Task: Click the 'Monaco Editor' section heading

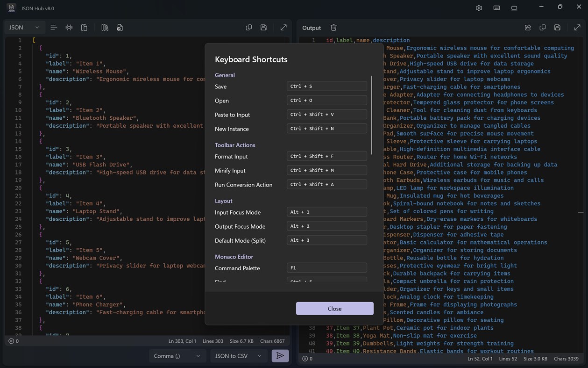Action: tap(234, 257)
